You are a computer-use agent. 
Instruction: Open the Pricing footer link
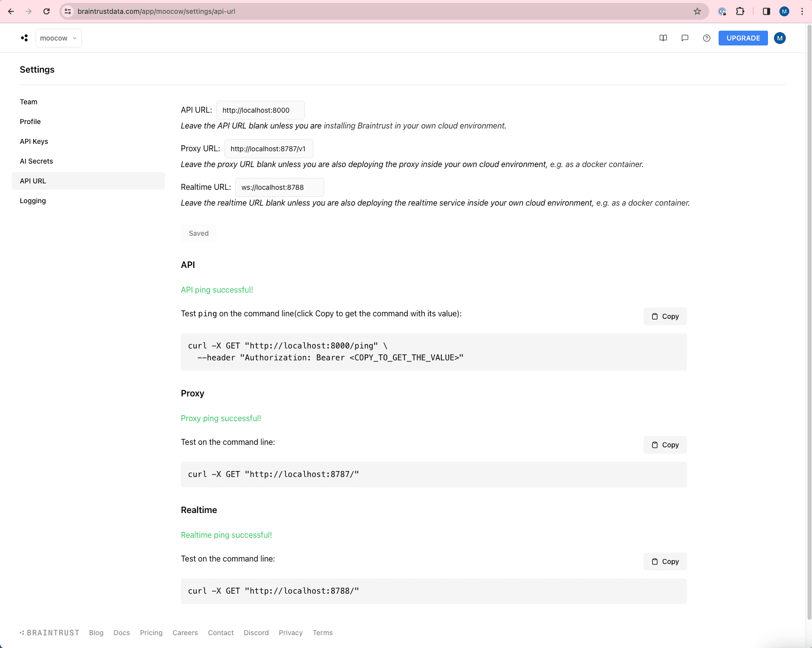151,633
